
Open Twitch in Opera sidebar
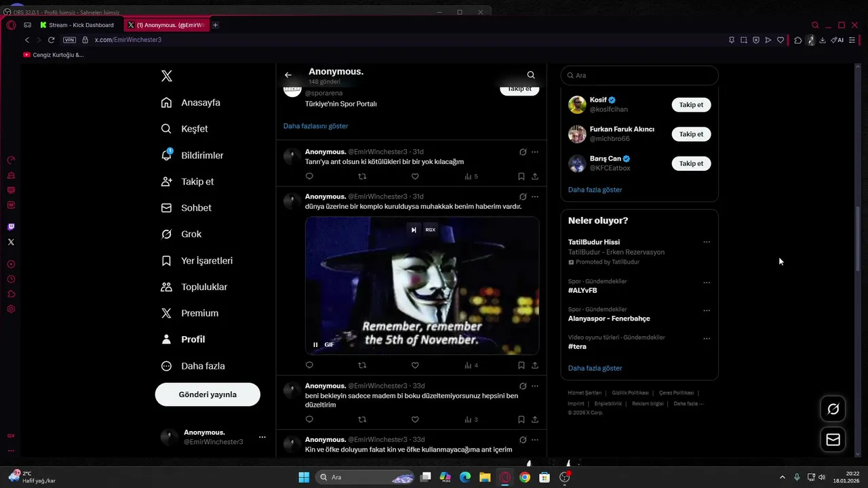(x=11, y=227)
